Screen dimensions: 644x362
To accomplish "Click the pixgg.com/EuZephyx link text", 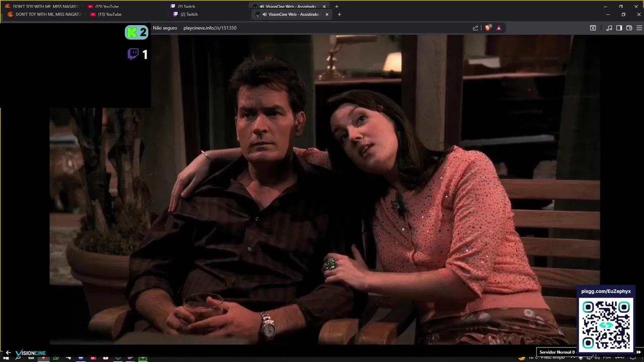I will pos(606,292).
